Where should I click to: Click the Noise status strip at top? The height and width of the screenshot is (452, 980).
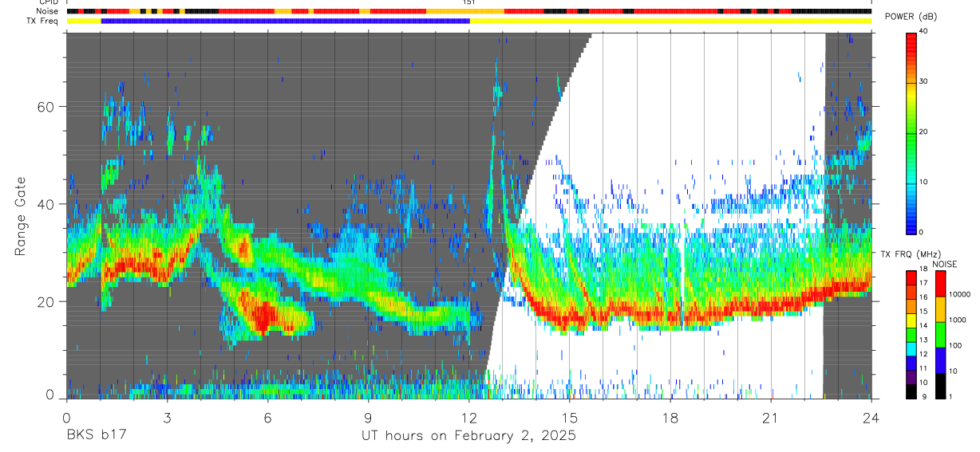tap(469, 11)
